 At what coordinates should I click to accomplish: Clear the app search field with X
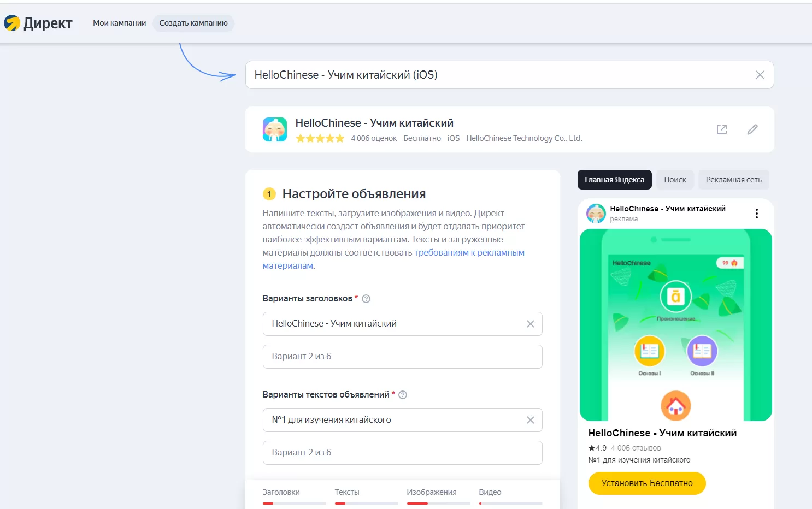760,75
